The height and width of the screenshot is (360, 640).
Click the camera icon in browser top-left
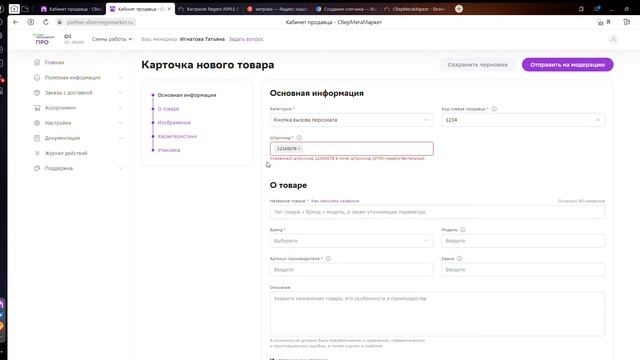click(14, 9)
